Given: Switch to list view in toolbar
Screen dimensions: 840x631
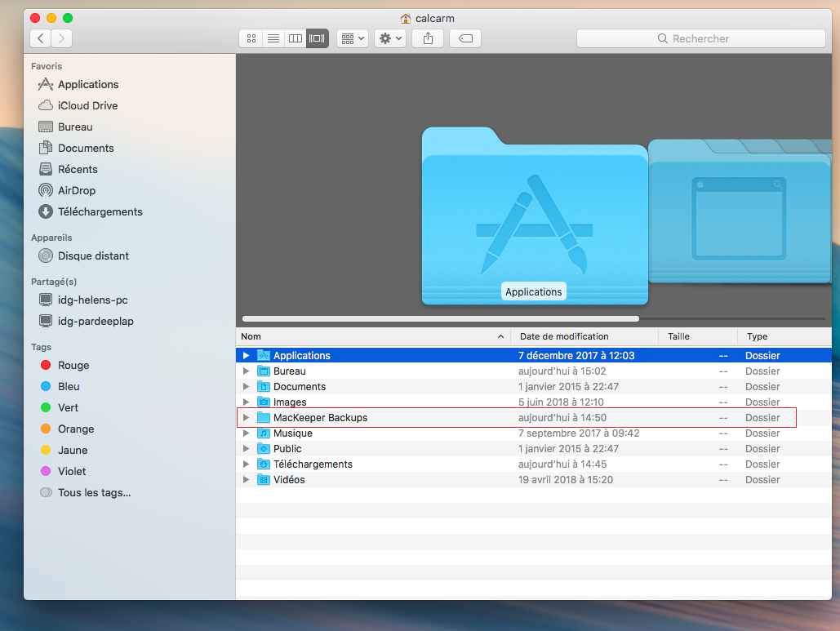Looking at the screenshot, I should (273, 38).
